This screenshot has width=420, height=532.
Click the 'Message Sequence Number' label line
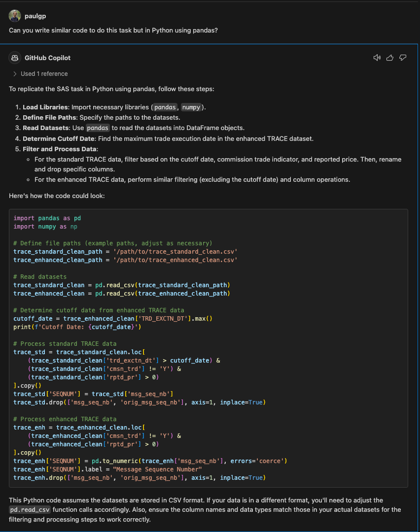pyautogui.click(x=107, y=469)
